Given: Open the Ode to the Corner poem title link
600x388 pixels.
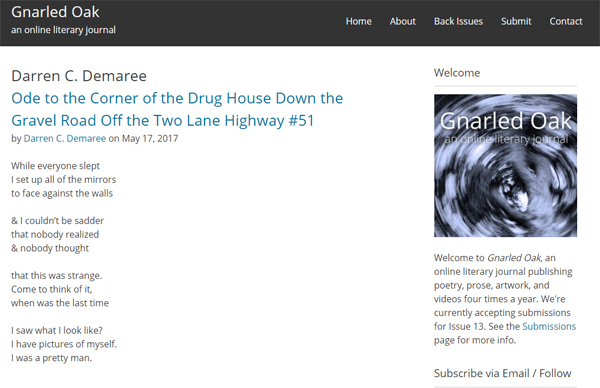Looking at the screenshot, I should coord(177,109).
